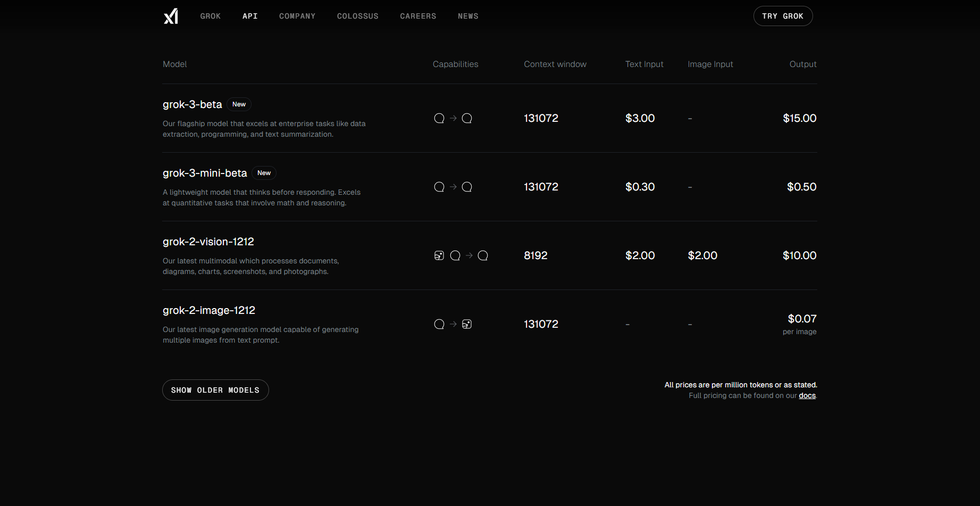
Task: Click the 'per image' label under $0.07
Action: point(800,331)
